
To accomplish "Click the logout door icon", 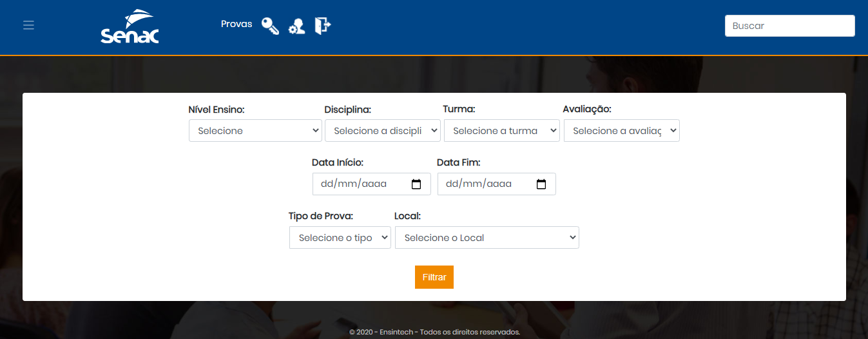I will [323, 26].
